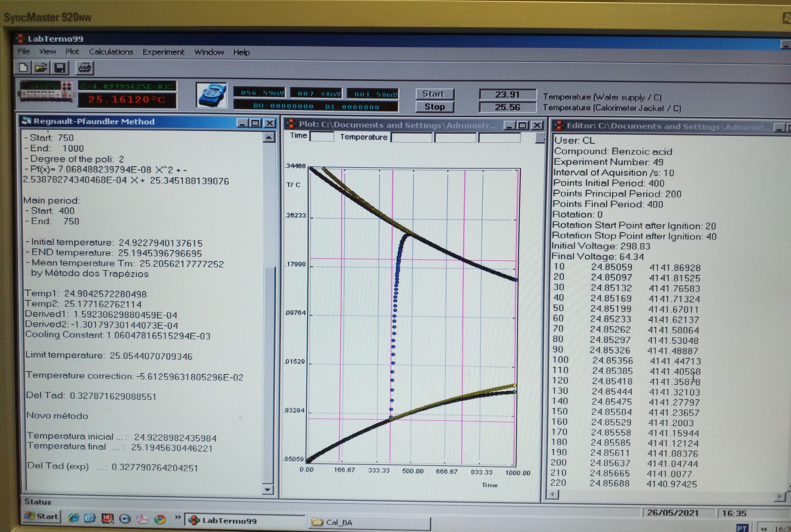Open the Help menu
Screen dimensions: 791x532
(241, 52)
